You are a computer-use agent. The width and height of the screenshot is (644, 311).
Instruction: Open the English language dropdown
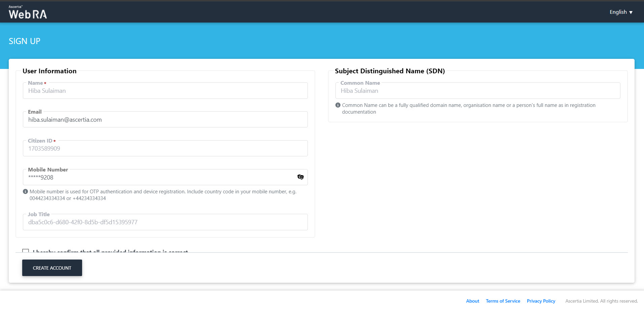[x=621, y=12]
